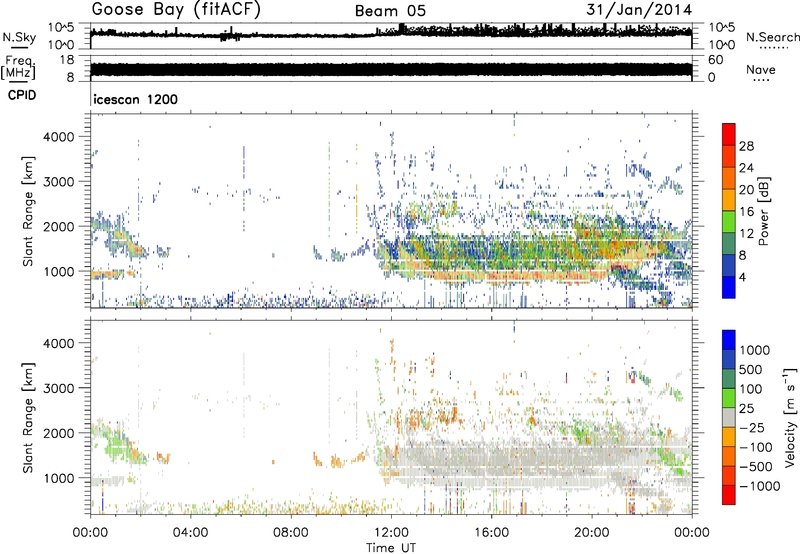Click the '08:00' time axis tick
The image size is (800, 554).
click(291, 533)
